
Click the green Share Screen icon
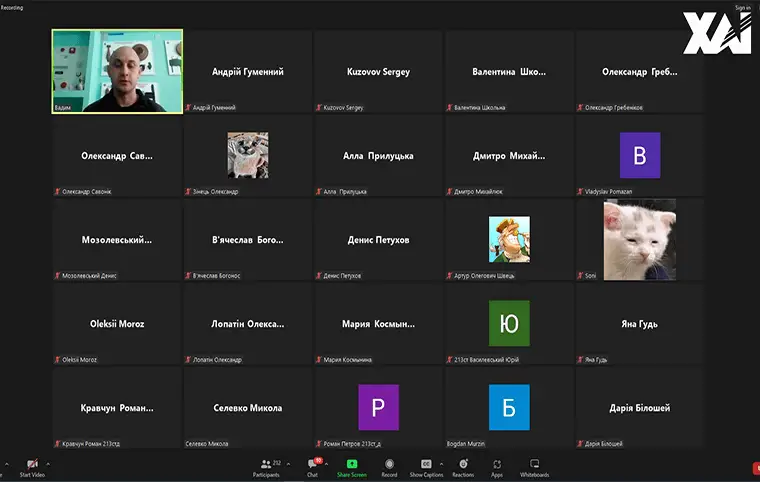[351, 465]
